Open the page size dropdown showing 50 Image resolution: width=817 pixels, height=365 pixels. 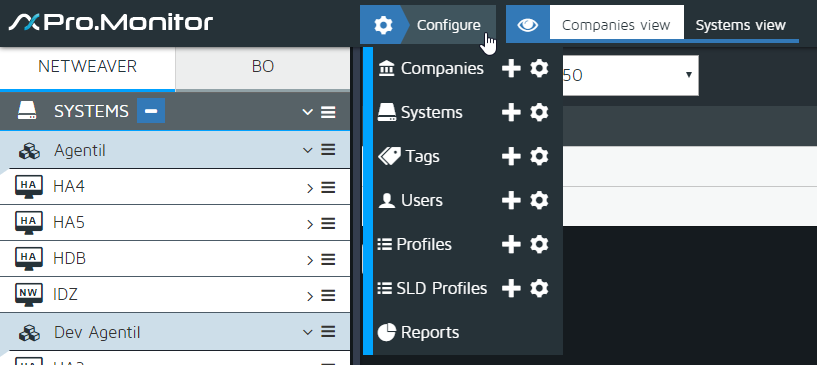(630, 75)
